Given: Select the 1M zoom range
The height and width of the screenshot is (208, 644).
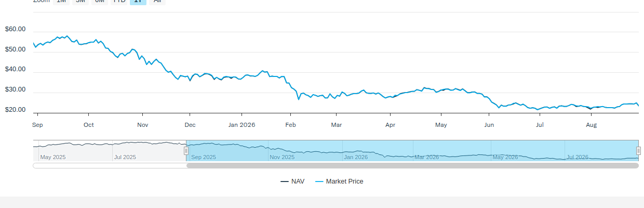Looking at the screenshot, I should [61, 2].
